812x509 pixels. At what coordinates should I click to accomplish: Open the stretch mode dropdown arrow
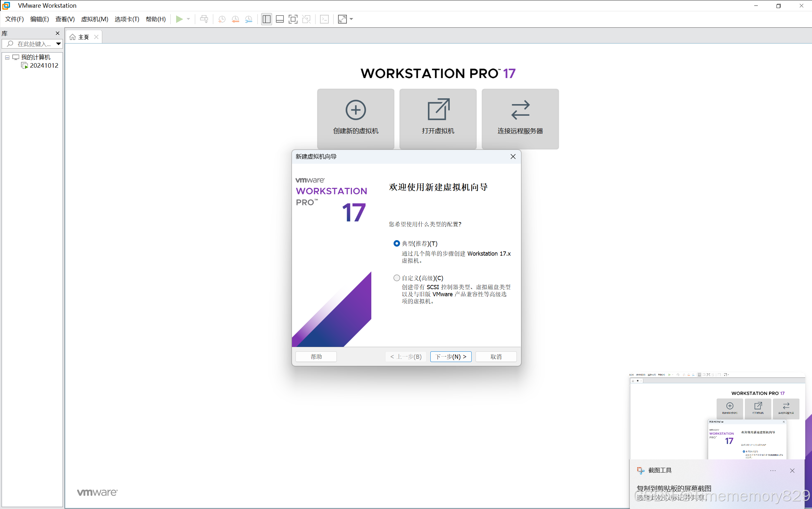tap(351, 19)
